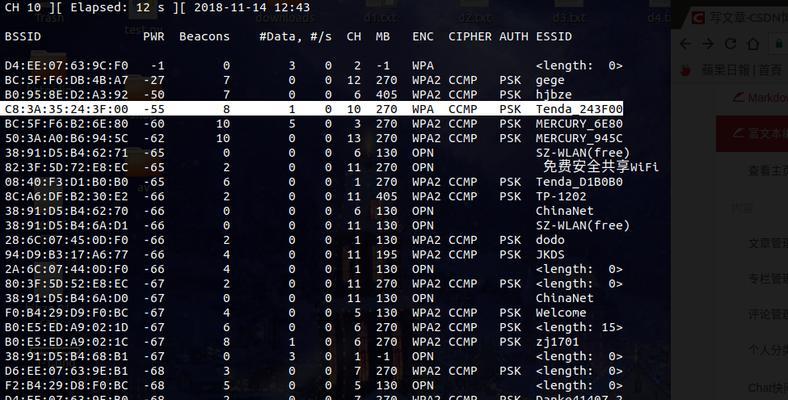Screen dimensions: 788x400
Task: Open 评论管理 in CSDN sidebar
Action: pos(768,315)
